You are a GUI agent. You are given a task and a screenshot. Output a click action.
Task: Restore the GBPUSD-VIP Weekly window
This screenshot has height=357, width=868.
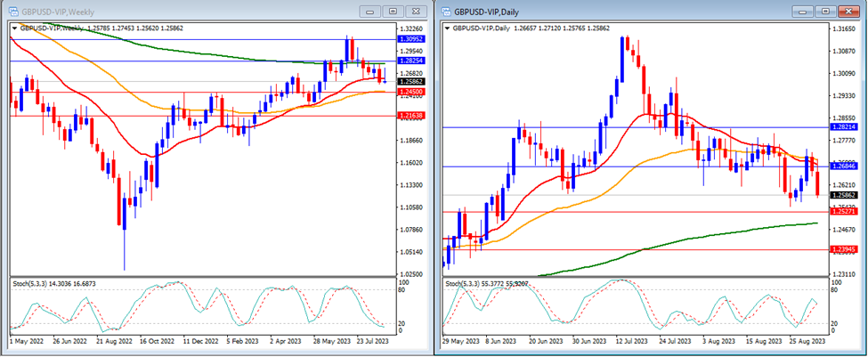pyautogui.click(x=393, y=11)
